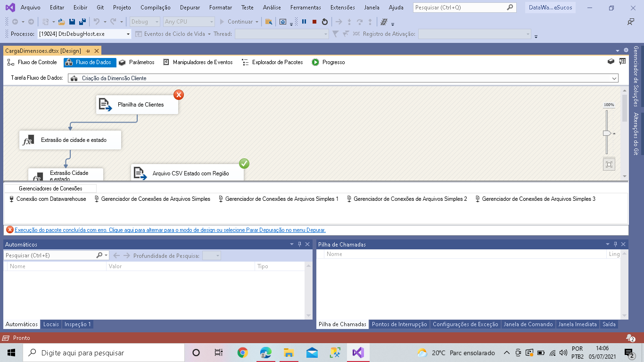The height and width of the screenshot is (362, 644).
Task: Open the Progresso tab
Action: tap(329, 62)
